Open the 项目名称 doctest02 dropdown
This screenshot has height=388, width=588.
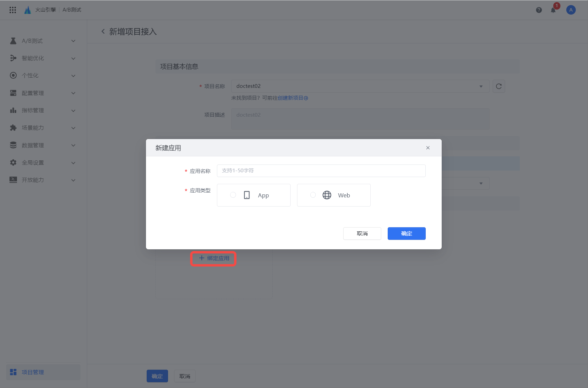[x=360, y=86]
